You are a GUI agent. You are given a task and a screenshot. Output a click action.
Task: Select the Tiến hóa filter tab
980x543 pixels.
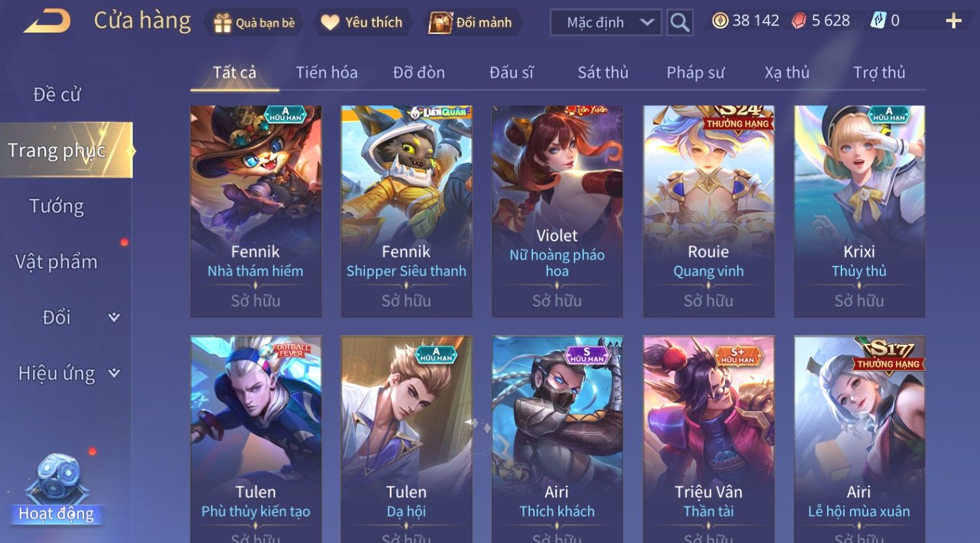(x=327, y=72)
